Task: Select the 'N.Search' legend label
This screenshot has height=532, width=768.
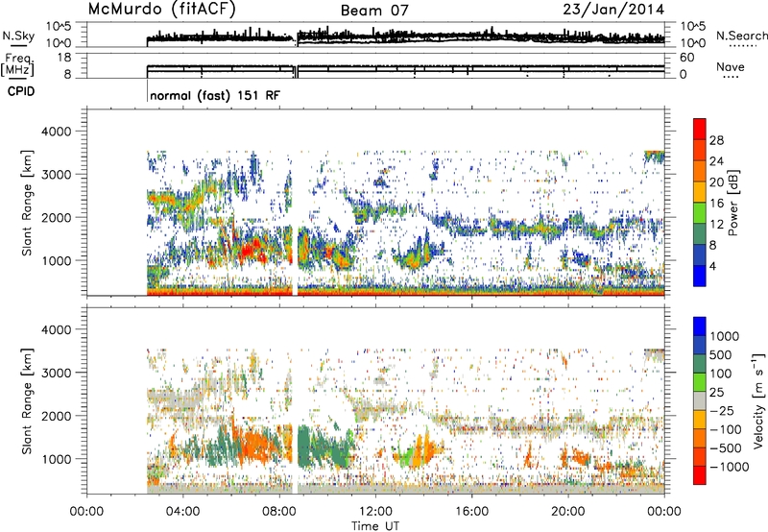Action: click(742, 36)
